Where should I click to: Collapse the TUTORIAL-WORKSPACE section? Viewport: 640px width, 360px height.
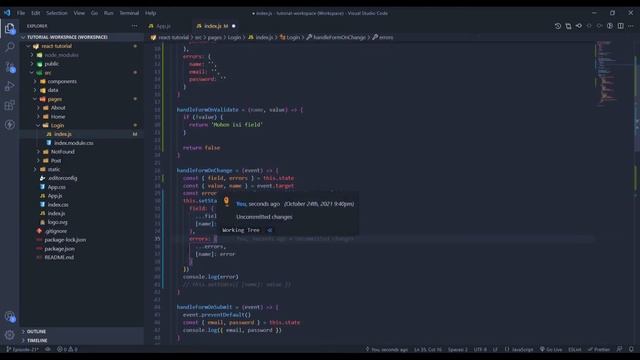pos(82,37)
